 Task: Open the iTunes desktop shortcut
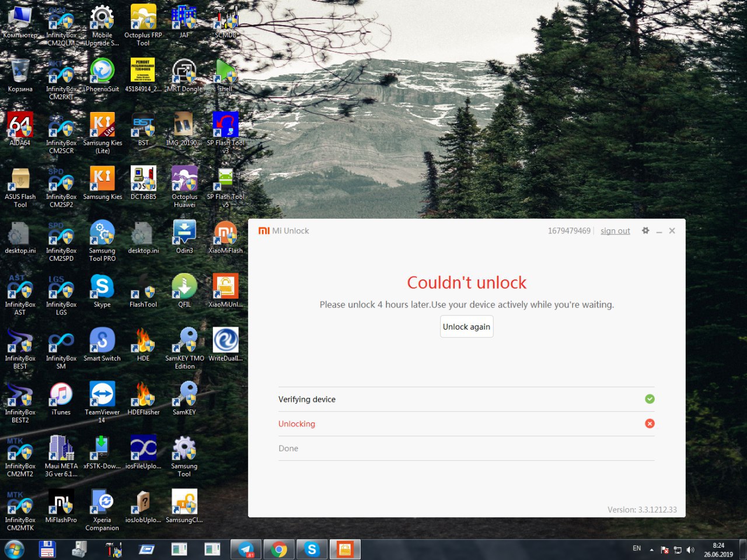[x=61, y=399]
